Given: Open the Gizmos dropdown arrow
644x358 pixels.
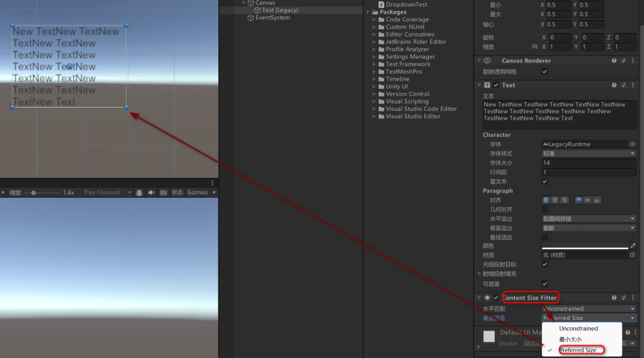Looking at the screenshot, I should [x=214, y=192].
